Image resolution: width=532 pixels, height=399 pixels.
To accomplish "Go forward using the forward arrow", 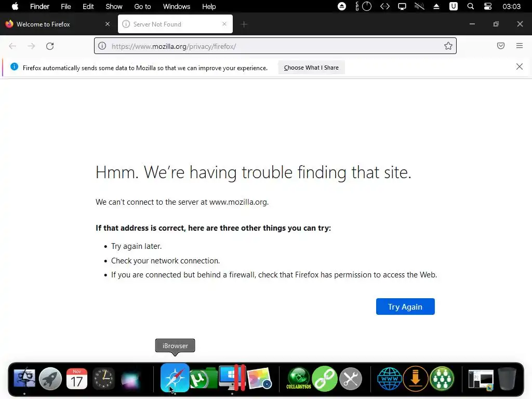I will click(31, 46).
